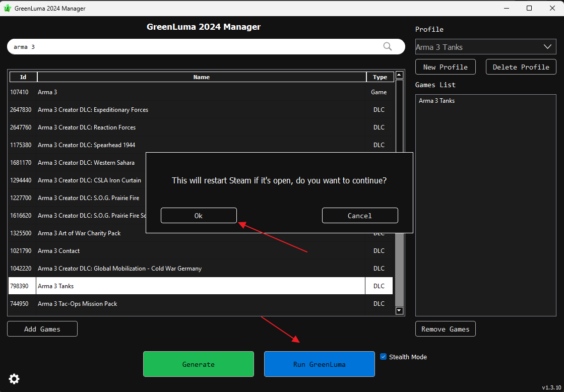The height and width of the screenshot is (392, 564).
Task: Open the settings gear icon
Action: (x=14, y=379)
